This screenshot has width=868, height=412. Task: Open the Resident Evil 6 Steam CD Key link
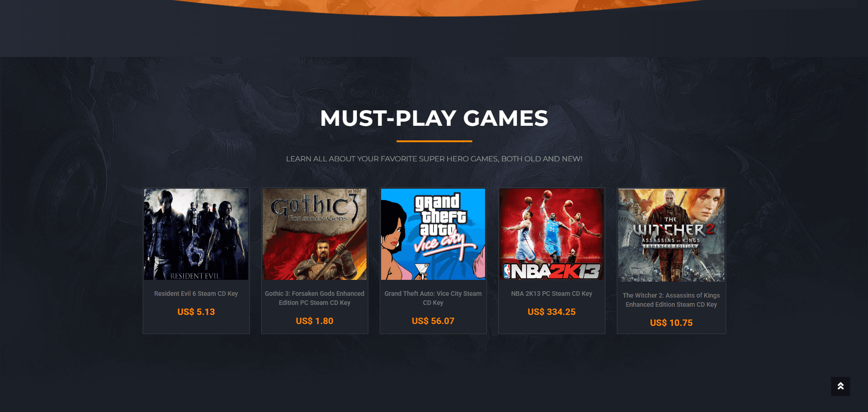(196, 294)
